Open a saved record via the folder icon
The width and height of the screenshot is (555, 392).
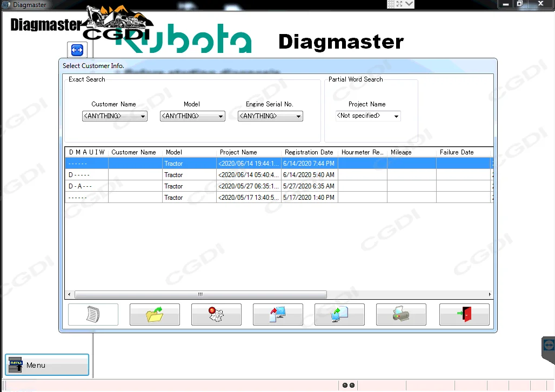(x=155, y=314)
